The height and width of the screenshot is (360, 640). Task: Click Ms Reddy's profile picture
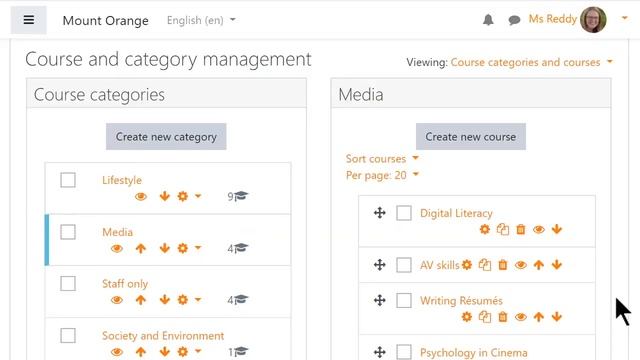[593, 19]
